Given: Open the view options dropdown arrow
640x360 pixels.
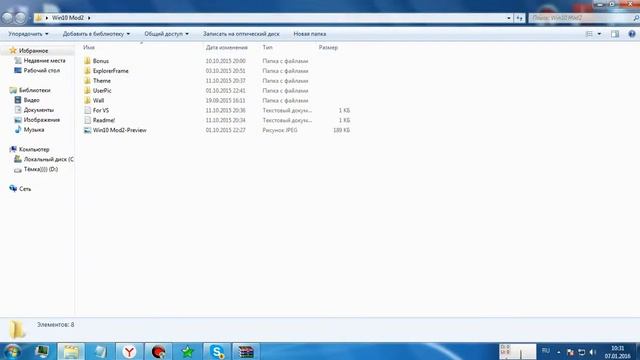Looking at the screenshot, I should pos(599,34).
